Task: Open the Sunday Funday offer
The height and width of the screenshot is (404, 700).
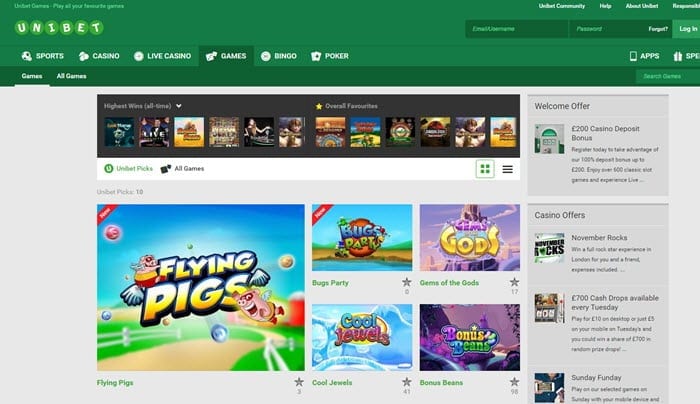Action: (596, 378)
